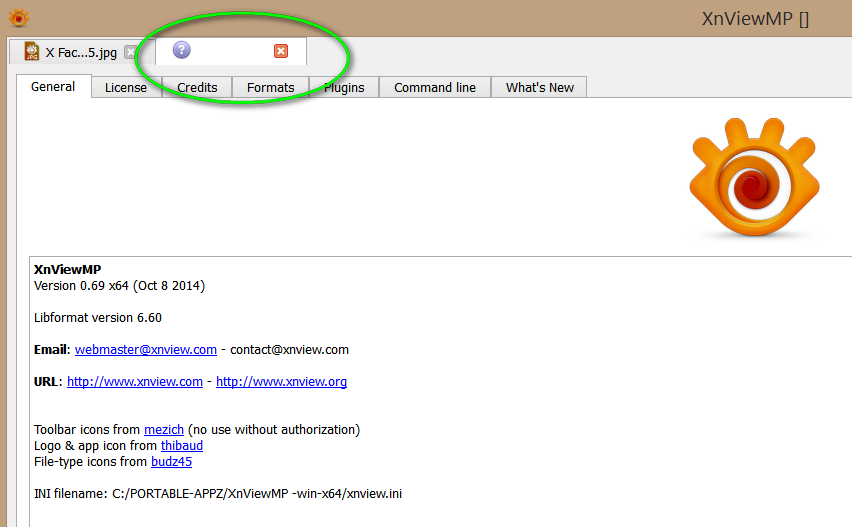The image size is (852, 527).
Task: Click the contact@xnview.com text
Action: (289, 349)
